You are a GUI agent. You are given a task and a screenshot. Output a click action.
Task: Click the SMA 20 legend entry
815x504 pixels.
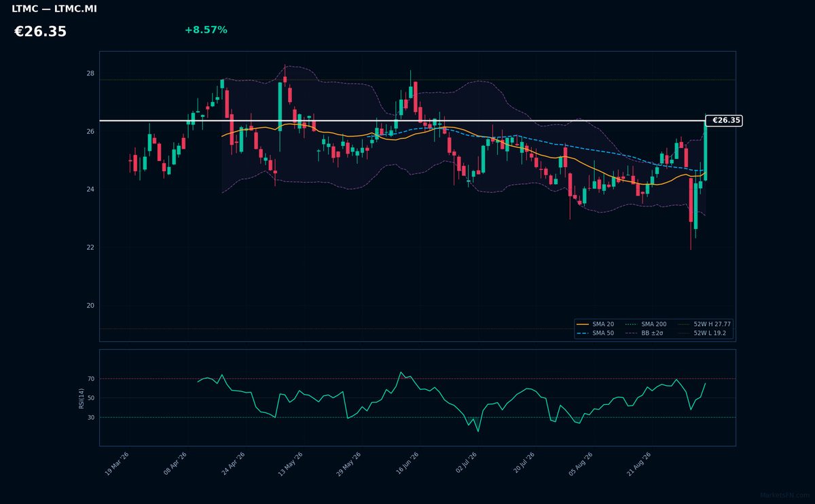click(596, 325)
